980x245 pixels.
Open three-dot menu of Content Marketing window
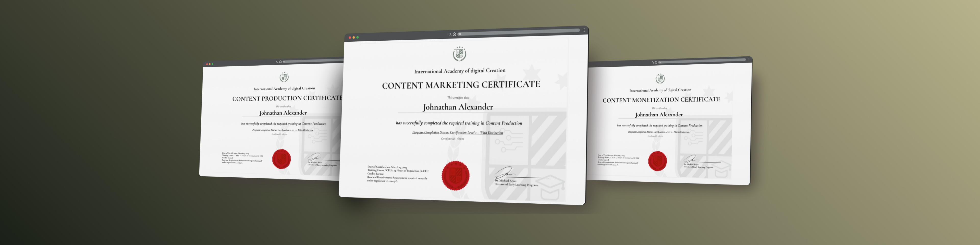coord(584,30)
